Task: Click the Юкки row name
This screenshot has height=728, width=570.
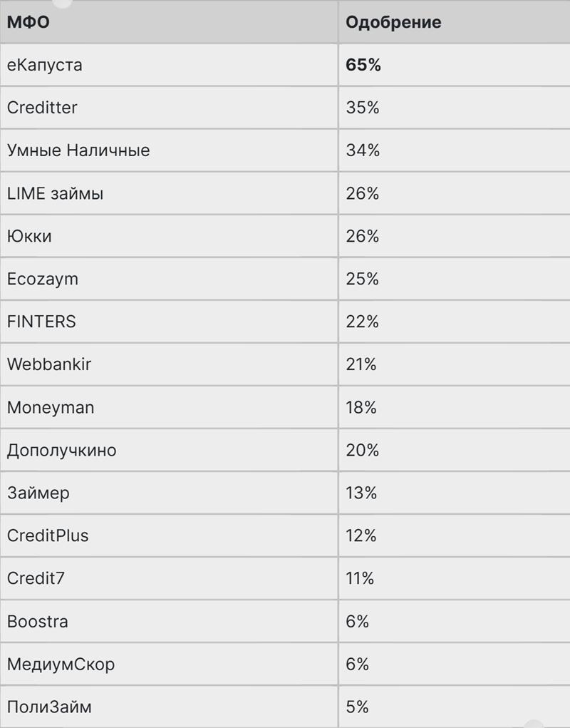Action: click(x=29, y=236)
